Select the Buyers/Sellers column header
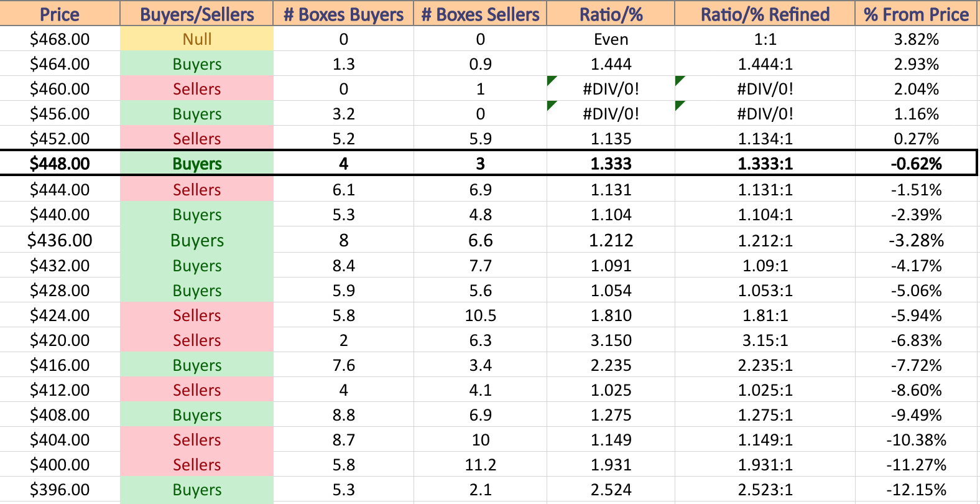Image resolution: width=980 pixels, height=504 pixels. point(196,14)
